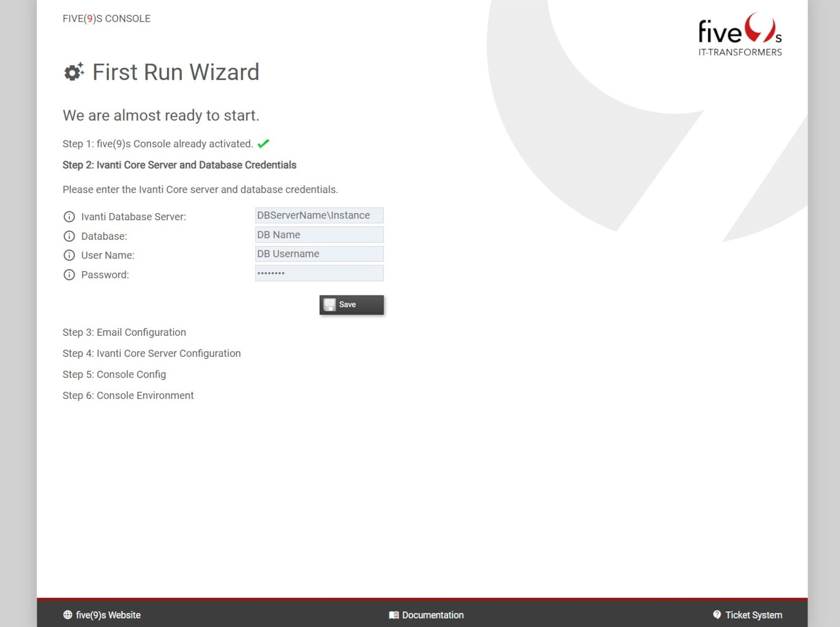This screenshot has height=627, width=840.
Task: Select Step 5: Console Config
Action: 114,375
